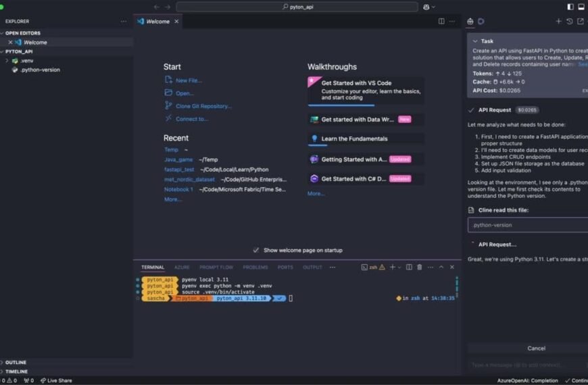The width and height of the screenshot is (588, 385).
Task: Split the editor to the right
Action: point(441,22)
